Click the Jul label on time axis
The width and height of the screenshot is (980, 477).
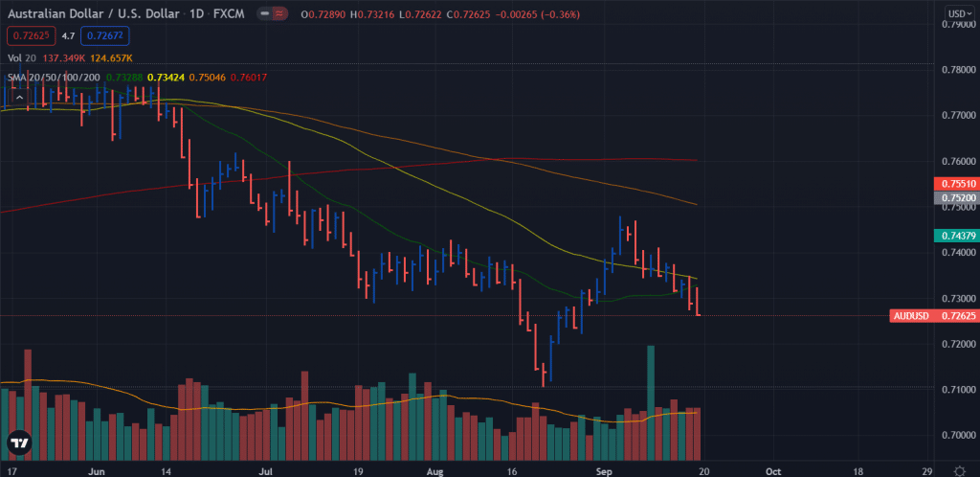[266, 470]
